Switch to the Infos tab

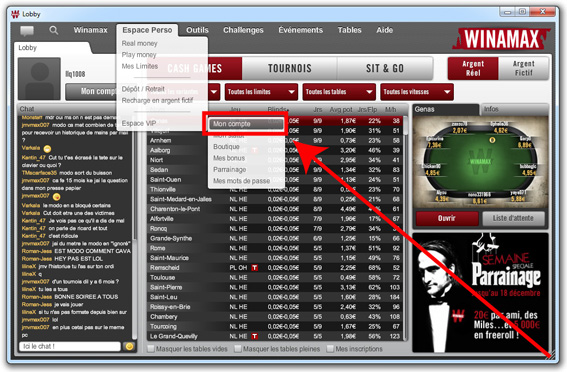click(514, 109)
